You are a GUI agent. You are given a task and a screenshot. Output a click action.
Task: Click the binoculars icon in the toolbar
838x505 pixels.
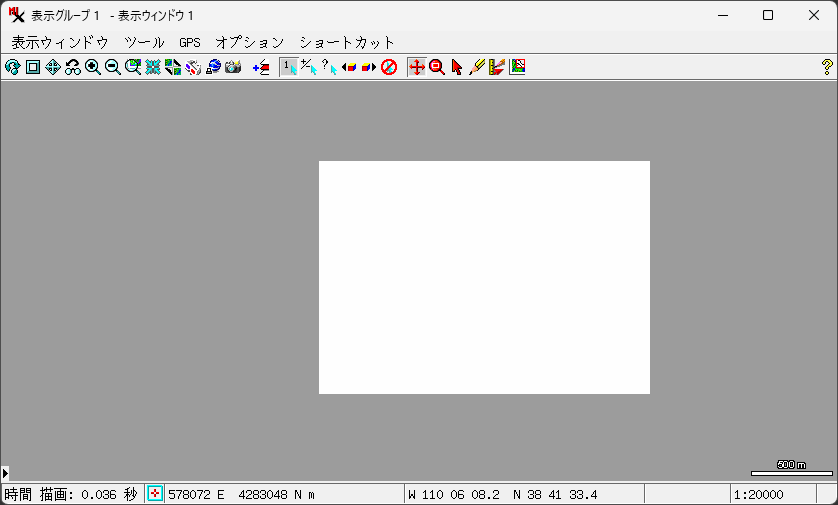coord(73,67)
